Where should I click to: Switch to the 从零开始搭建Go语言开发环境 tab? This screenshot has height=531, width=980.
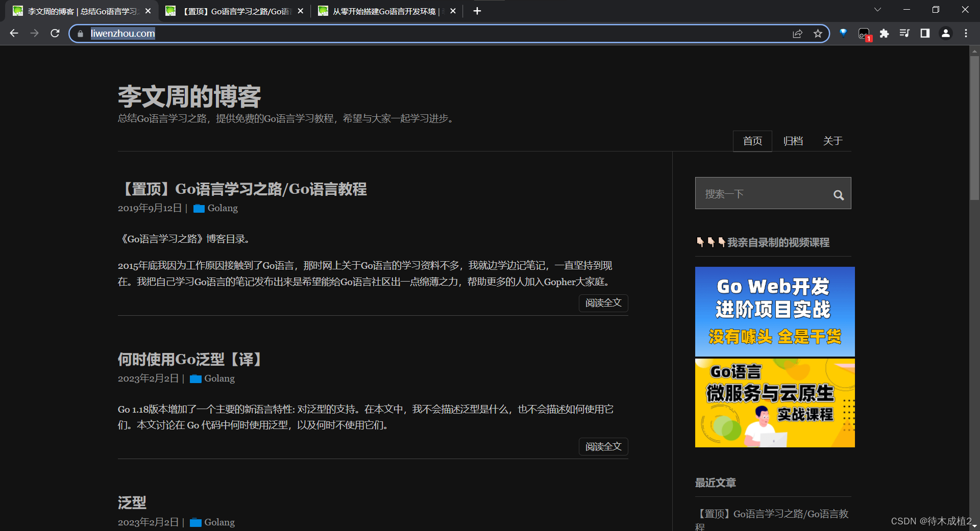[x=387, y=11]
